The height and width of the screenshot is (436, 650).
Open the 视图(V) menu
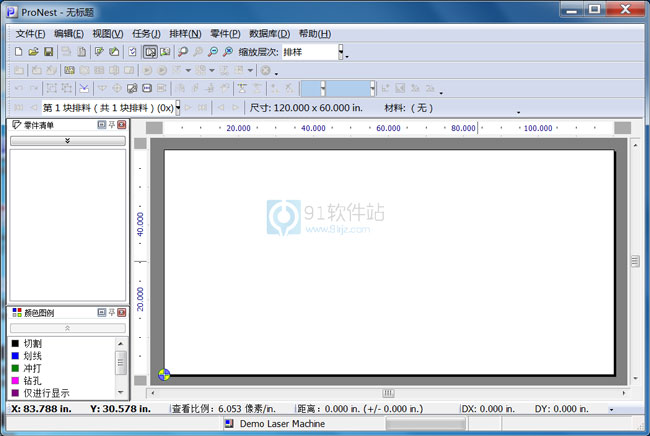click(108, 34)
